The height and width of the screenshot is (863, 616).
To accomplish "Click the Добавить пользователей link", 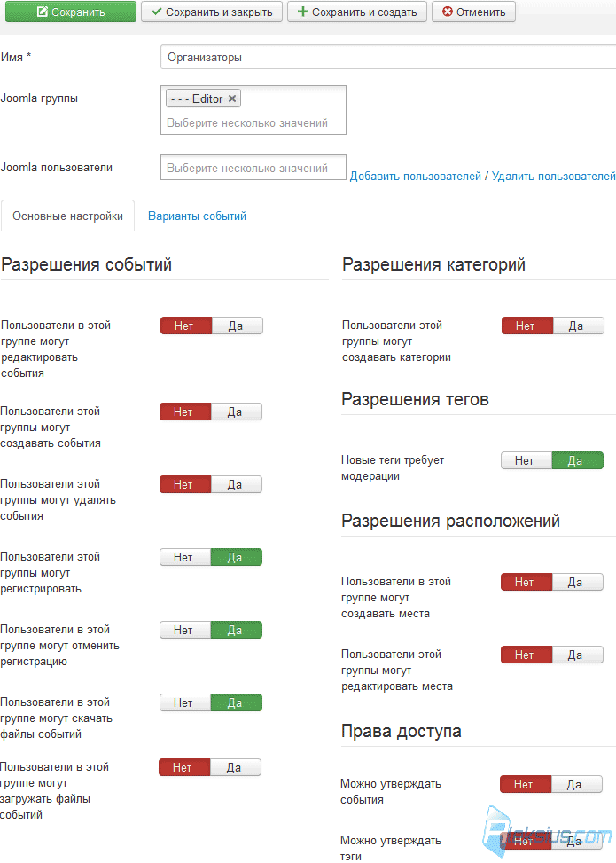I will point(416,177).
